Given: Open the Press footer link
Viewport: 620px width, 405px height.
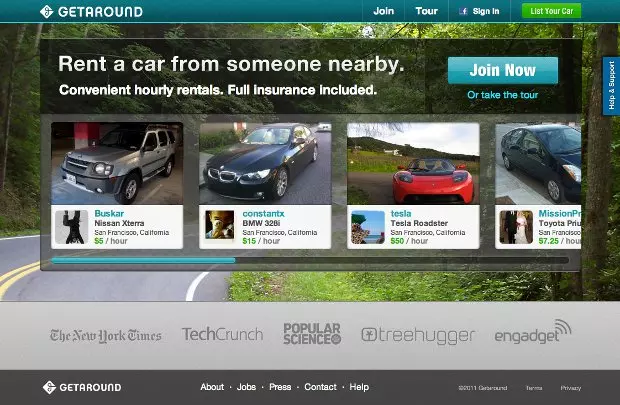Looking at the screenshot, I should [x=280, y=387].
